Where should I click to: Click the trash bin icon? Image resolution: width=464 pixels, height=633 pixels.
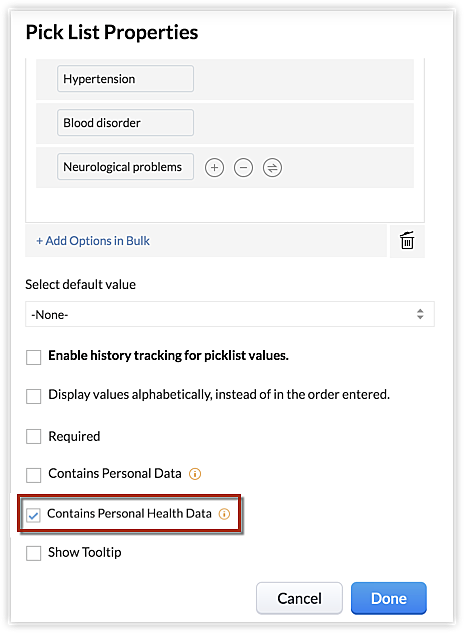(x=407, y=241)
